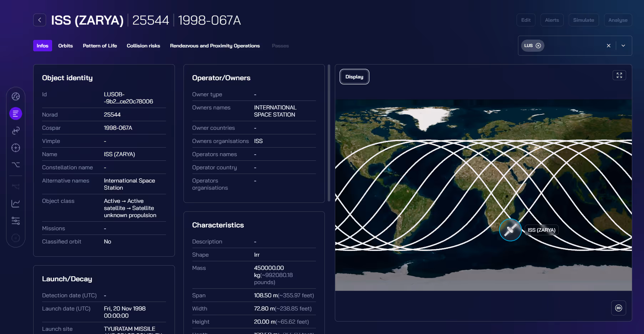Click the Object class value text
The height and width of the screenshot is (334, 644).
(x=130, y=208)
